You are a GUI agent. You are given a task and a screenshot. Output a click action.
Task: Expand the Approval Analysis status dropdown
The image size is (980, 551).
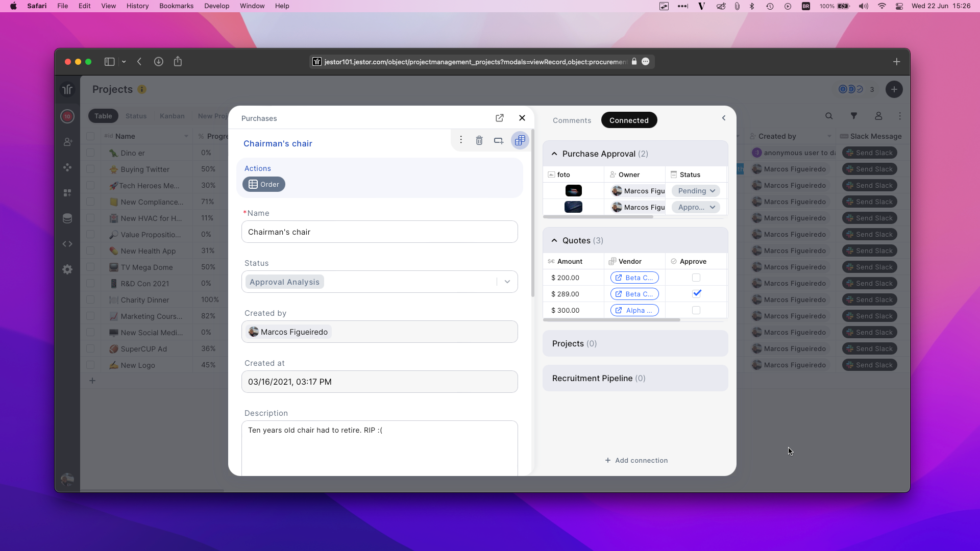(507, 282)
